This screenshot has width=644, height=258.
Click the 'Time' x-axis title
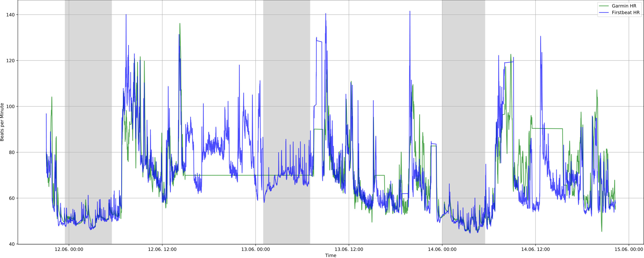pos(330,255)
